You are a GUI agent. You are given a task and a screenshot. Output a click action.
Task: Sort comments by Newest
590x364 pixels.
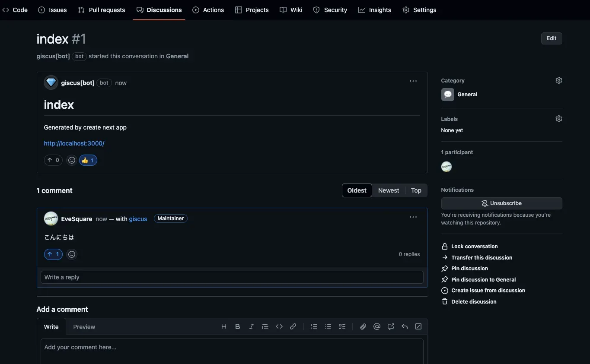(x=389, y=190)
